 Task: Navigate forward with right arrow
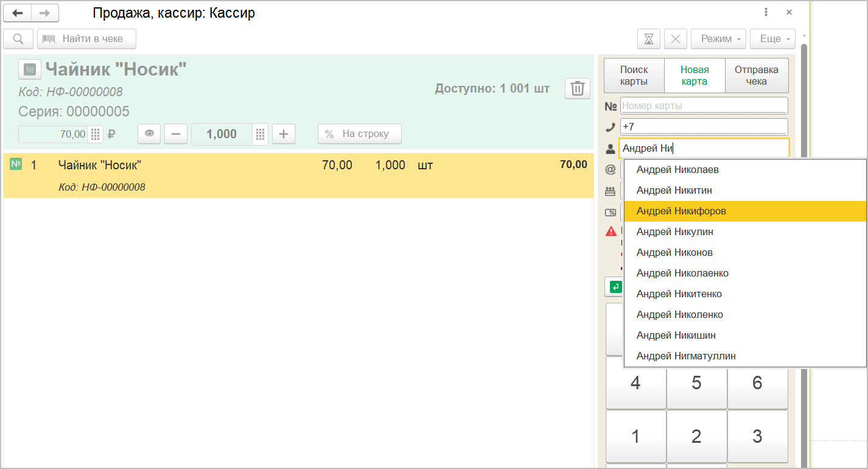tap(44, 13)
